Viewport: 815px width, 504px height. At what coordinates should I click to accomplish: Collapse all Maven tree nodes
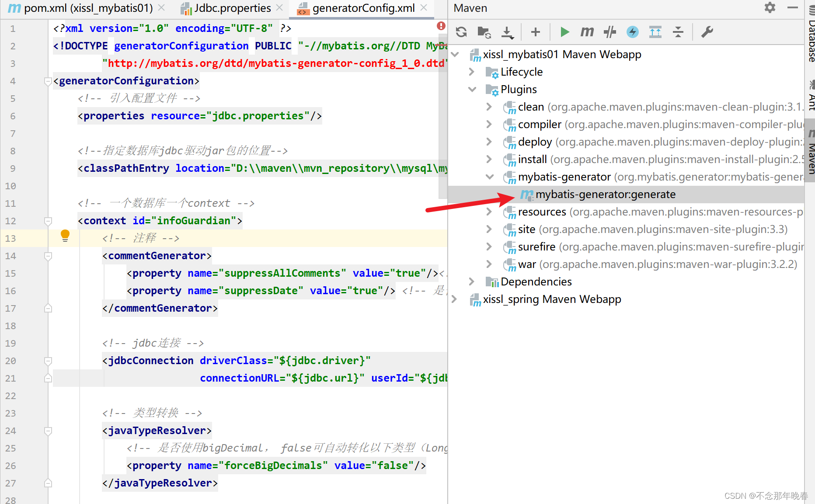pos(678,32)
